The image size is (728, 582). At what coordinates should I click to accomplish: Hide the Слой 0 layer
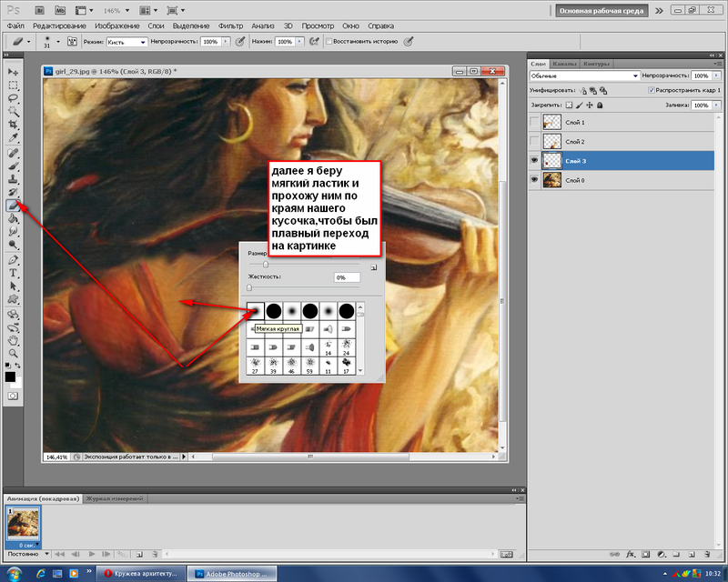coord(534,180)
